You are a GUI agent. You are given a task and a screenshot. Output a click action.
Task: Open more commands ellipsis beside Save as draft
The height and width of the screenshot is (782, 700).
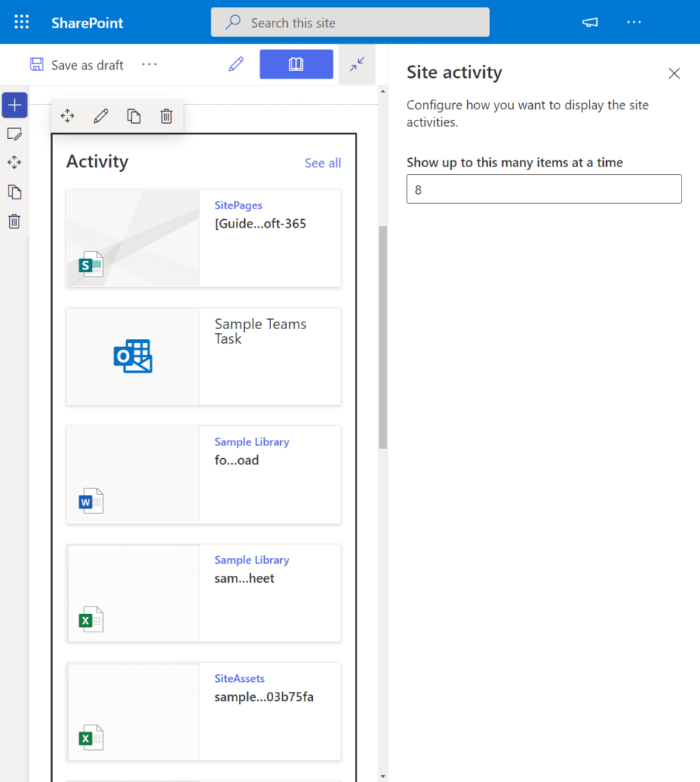149,64
